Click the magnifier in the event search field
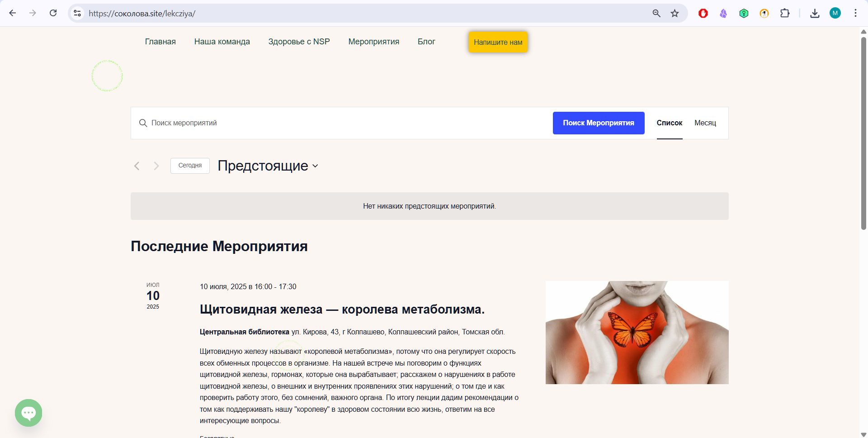The width and height of the screenshot is (868, 438). [143, 123]
